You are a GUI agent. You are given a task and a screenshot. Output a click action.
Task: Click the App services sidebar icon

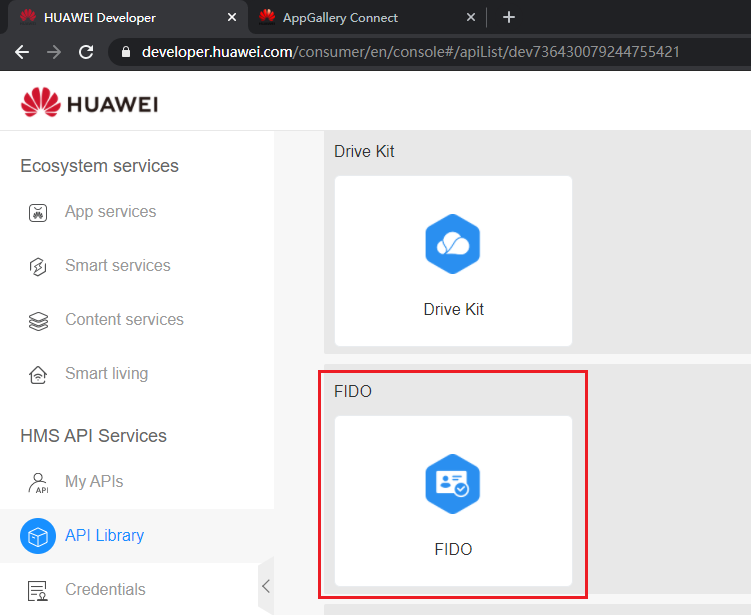pyautogui.click(x=38, y=212)
